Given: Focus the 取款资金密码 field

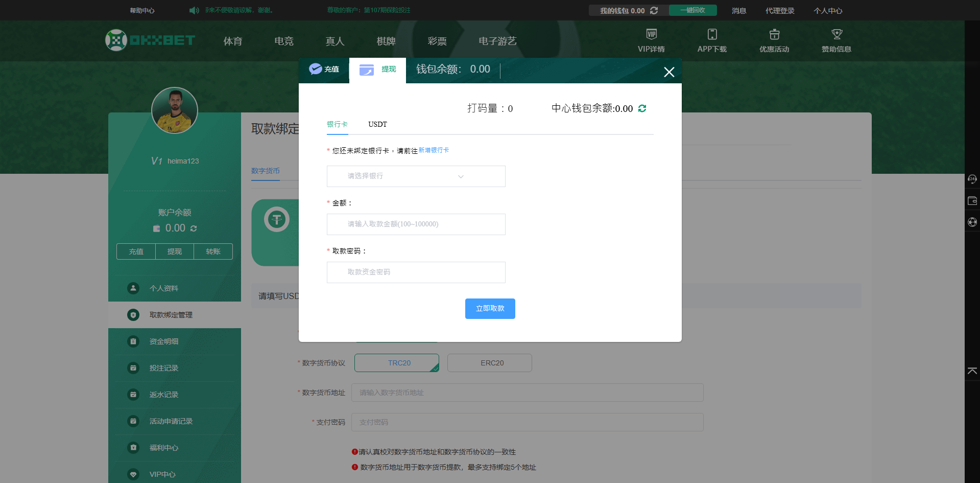Looking at the screenshot, I should [416, 272].
